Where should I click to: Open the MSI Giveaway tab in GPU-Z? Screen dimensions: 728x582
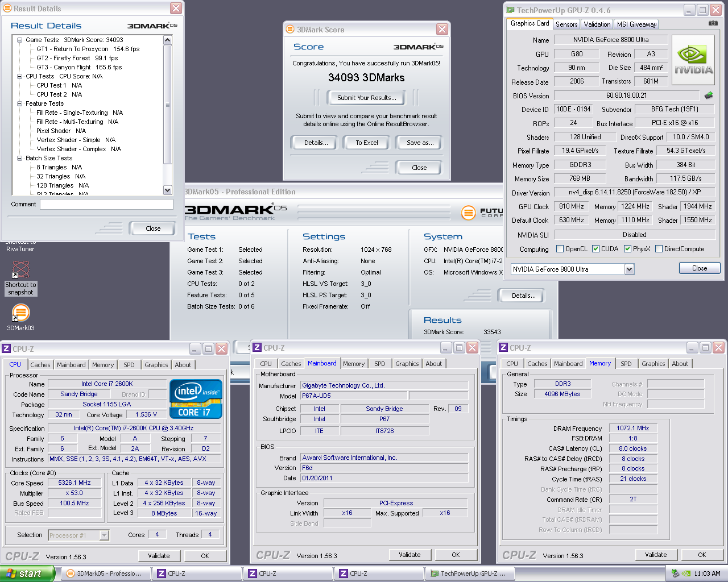[x=636, y=24]
